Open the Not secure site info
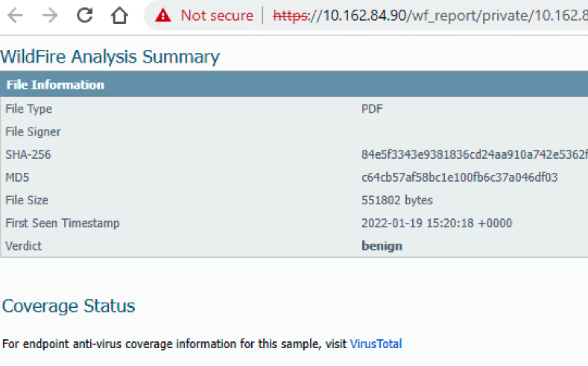The width and height of the screenshot is (588, 366). tap(216, 16)
